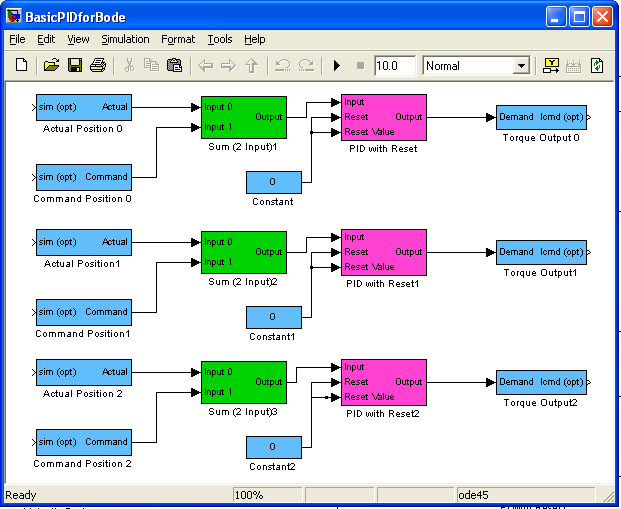This screenshot has height=509, width=621.
Task: Select the Sum (2 Input)2 block
Action: coord(243,252)
